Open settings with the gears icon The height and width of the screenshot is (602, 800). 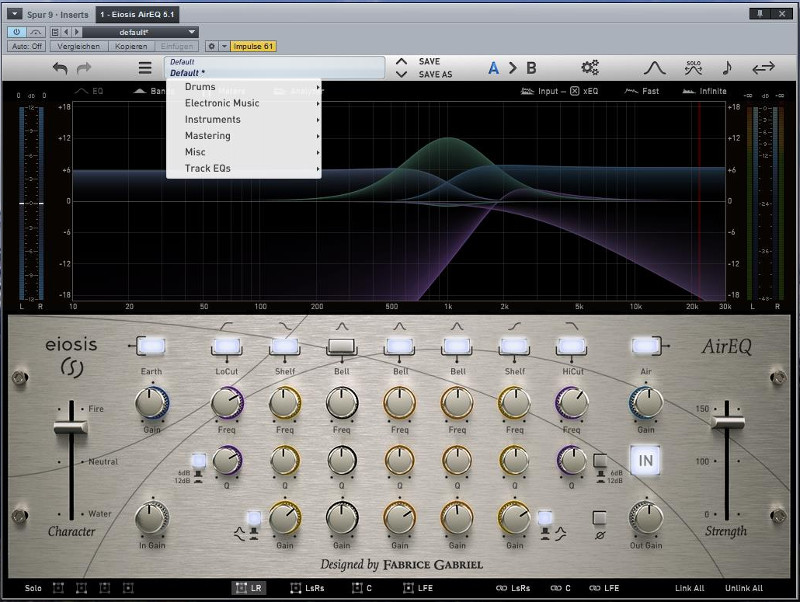point(590,67)
